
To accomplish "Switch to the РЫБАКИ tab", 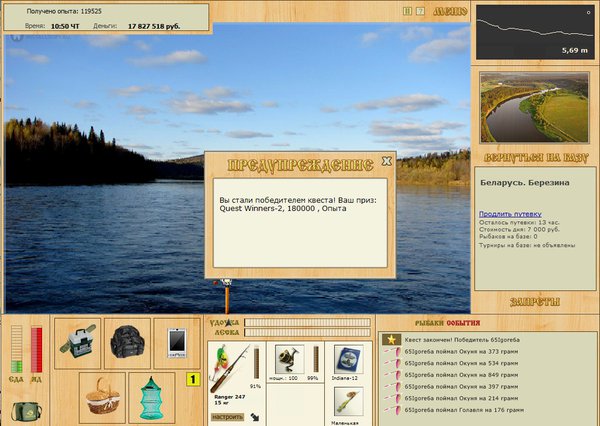I will [x=429, y=323].
